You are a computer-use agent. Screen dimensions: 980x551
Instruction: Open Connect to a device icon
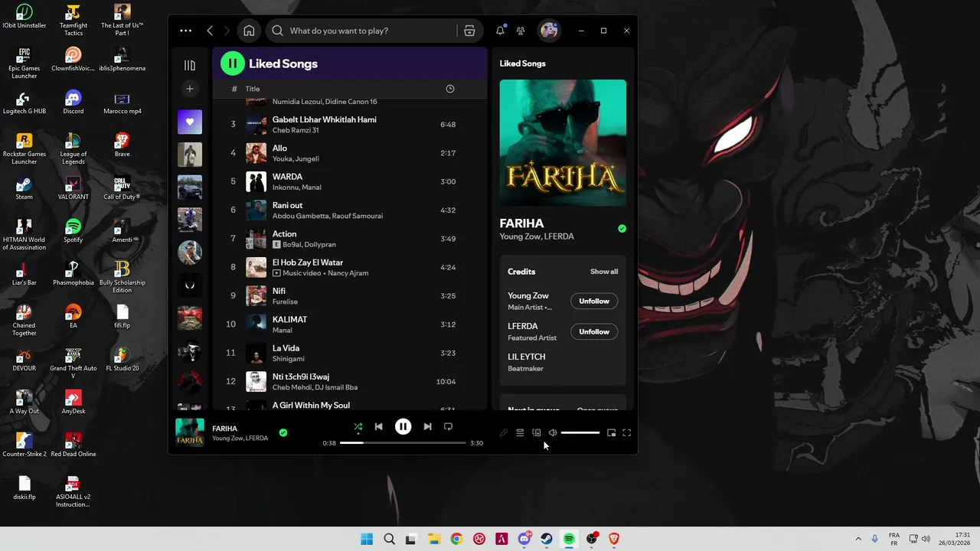tap(537, 433)
